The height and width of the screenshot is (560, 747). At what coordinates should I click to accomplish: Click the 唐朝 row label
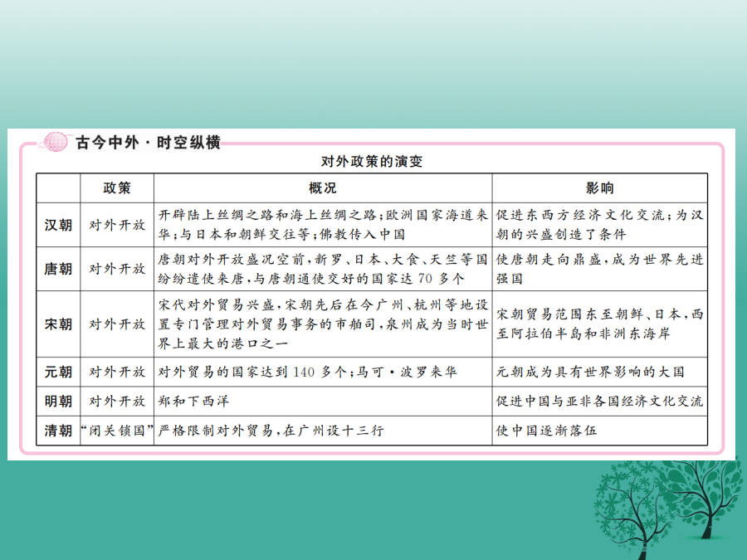[58, 269]
